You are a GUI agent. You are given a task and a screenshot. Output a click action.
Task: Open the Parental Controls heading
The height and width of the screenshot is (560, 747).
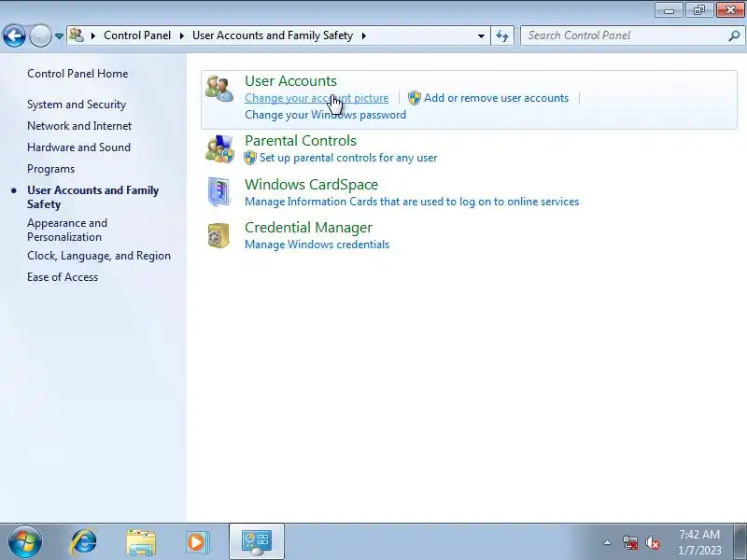[301, 141]
